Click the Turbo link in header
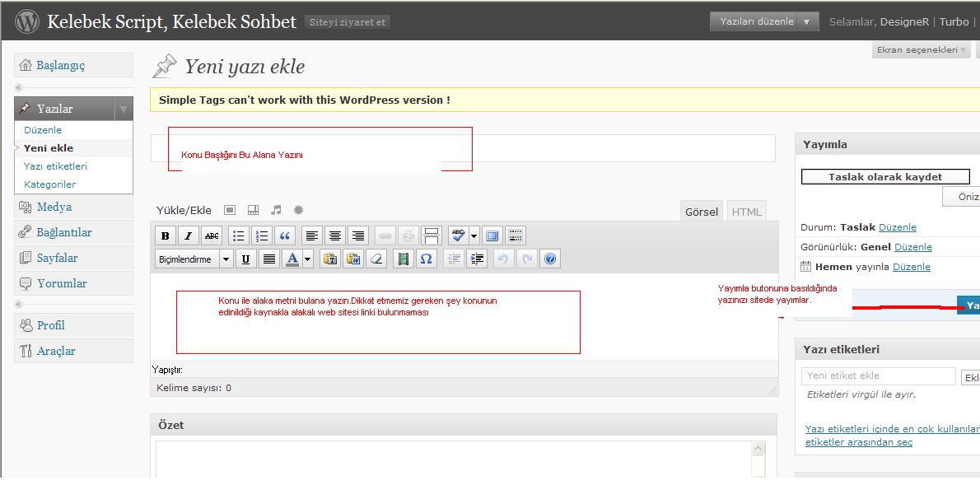 (x=954, y=22)
